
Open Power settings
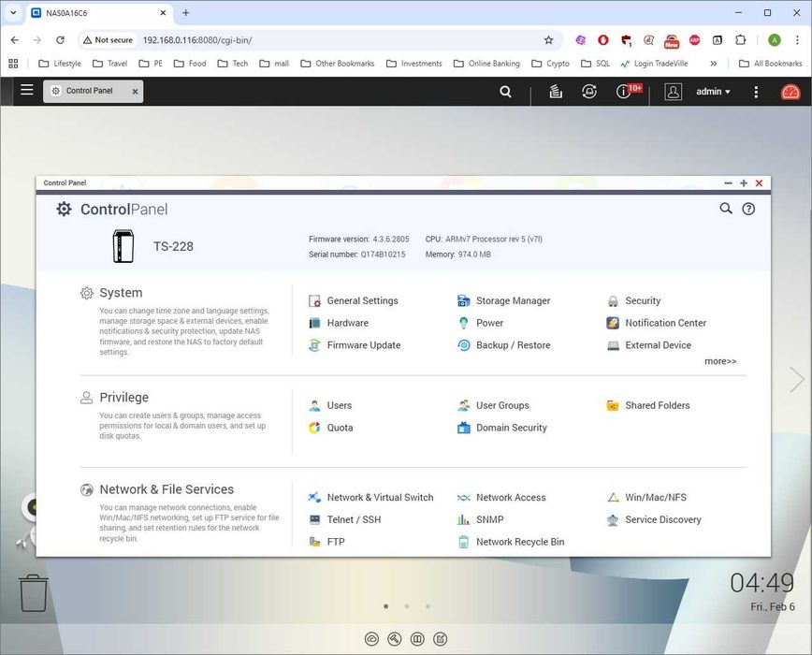click(x=481, y=323)
